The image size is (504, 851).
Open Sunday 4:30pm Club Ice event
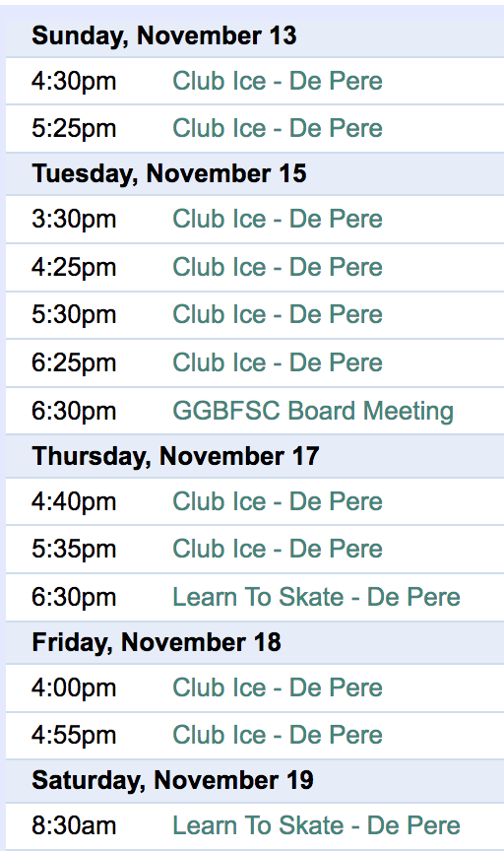click(278, 82)
